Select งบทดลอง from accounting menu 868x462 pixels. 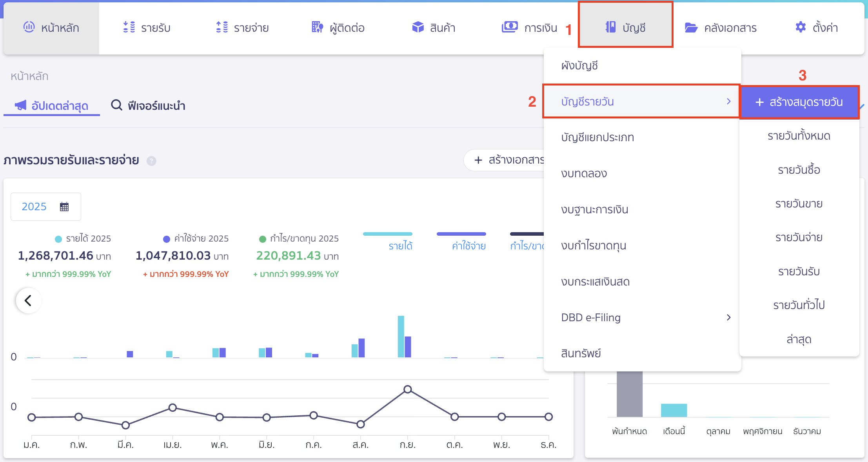point(584,173)
